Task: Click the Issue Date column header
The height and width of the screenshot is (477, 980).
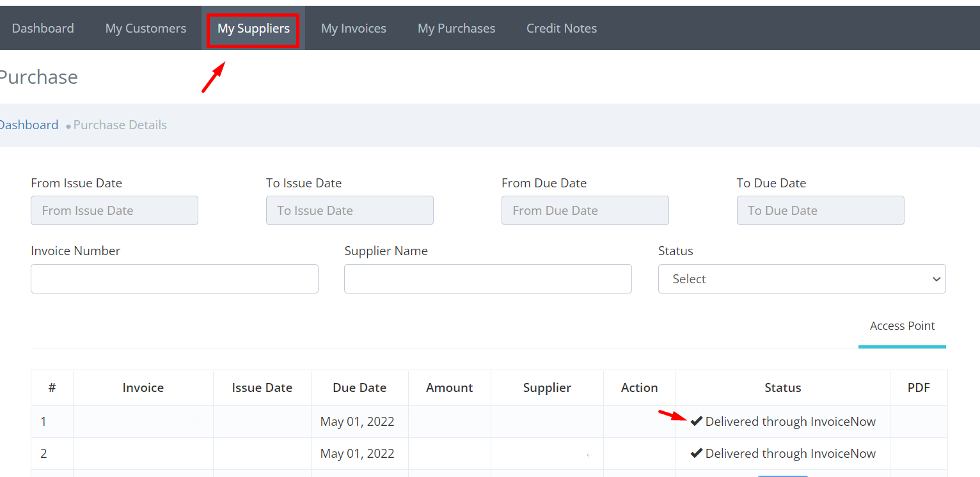Action: 262,387
